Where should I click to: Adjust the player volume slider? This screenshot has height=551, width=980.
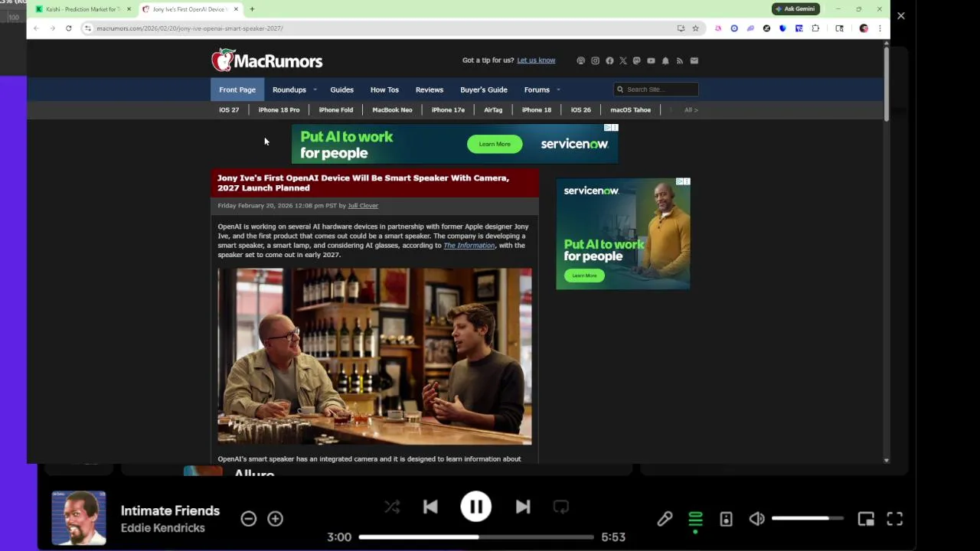tap(808, 519)
